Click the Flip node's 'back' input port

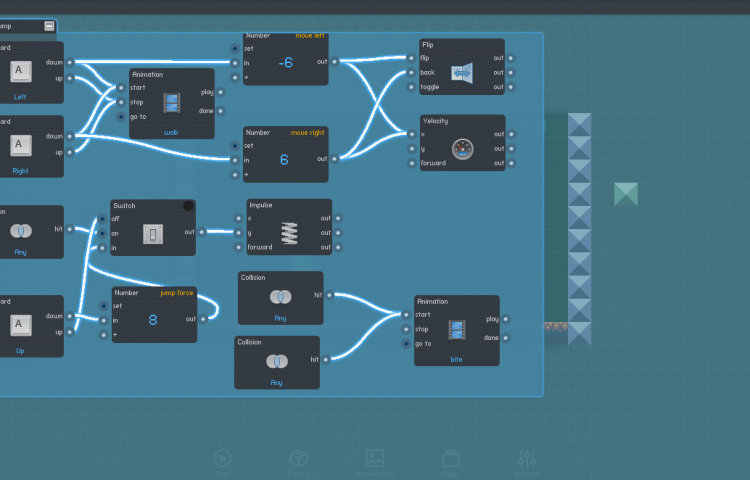coord(411,73)
